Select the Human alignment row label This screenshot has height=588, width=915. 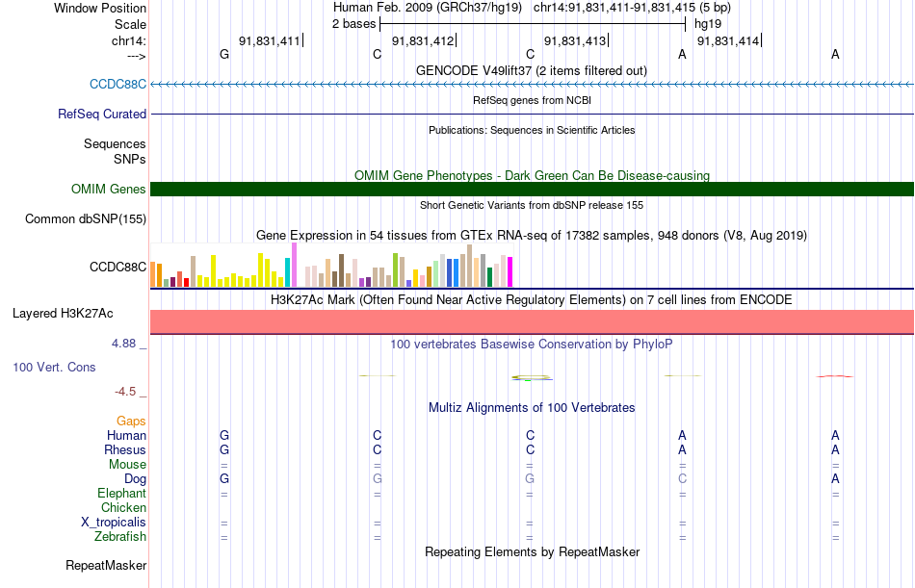pos(126,435)
